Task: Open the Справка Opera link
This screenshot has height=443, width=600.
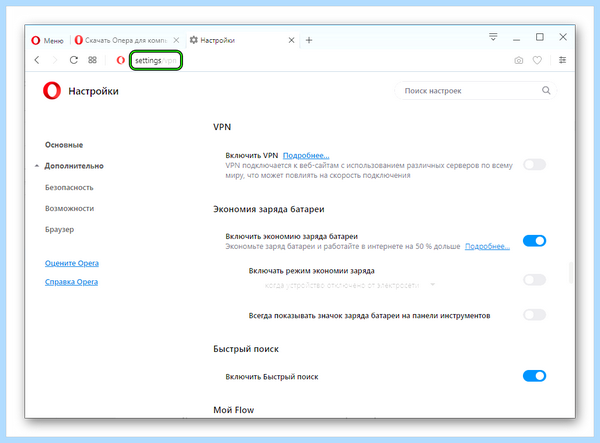Action: click(72, 282)
